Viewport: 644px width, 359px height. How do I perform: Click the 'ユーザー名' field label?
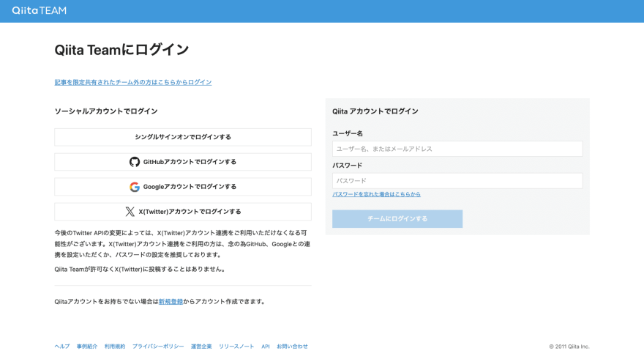point(348,133)
